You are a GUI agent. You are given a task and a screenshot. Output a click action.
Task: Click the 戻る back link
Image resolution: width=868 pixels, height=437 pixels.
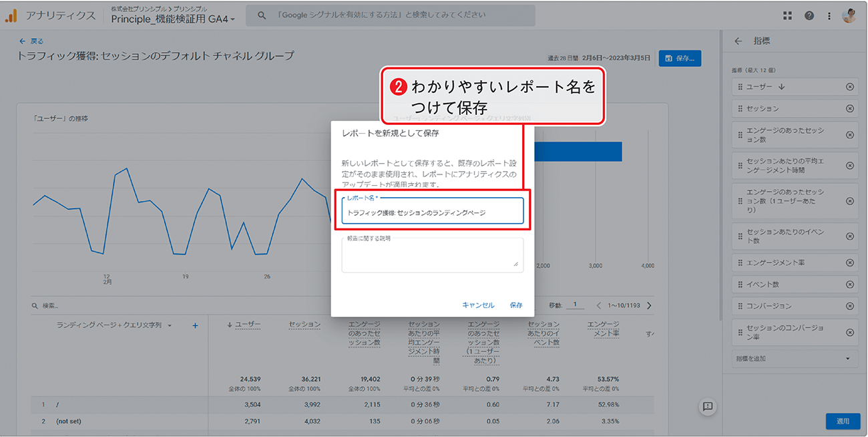point(31,41)
